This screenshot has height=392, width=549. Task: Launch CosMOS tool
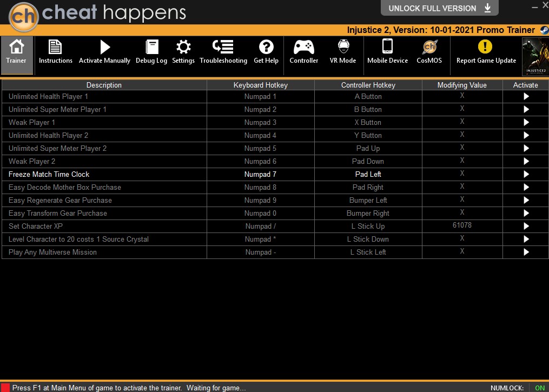click(x=429, y=51)
